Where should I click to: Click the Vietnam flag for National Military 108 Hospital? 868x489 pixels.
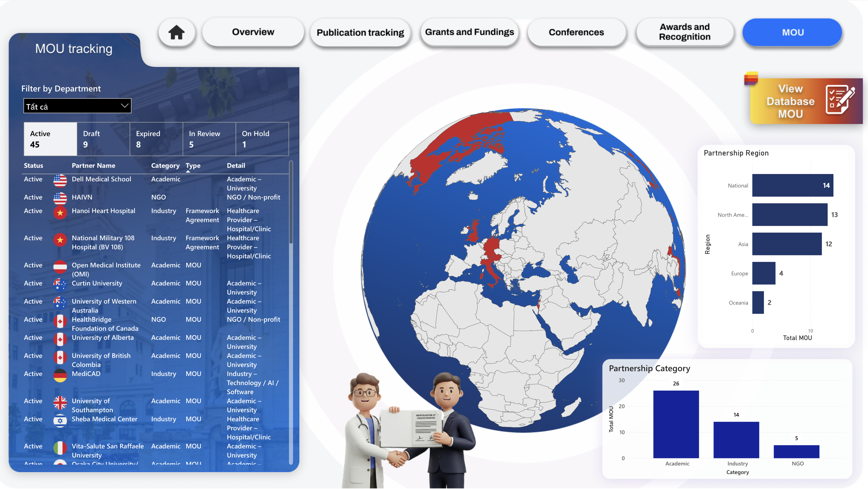point(60,240)
